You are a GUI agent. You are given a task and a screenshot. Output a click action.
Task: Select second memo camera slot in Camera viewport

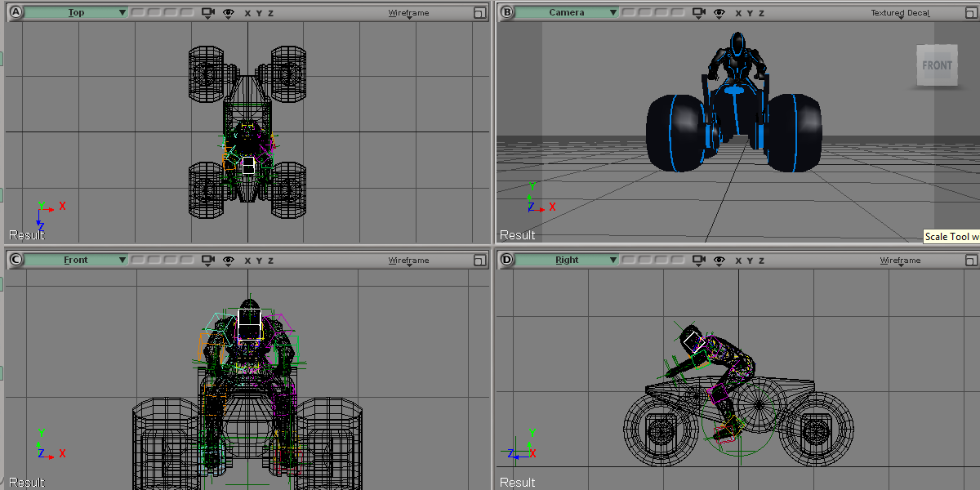point(645,13)
